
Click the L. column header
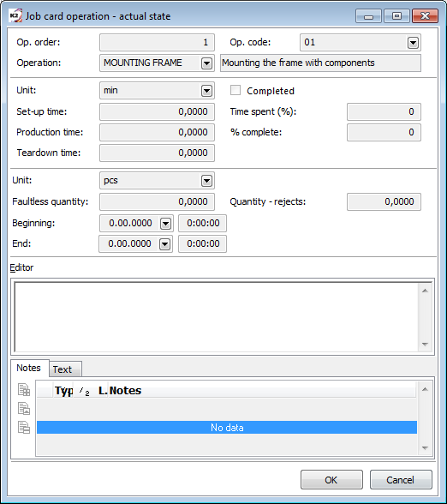(x=102, y=391)
